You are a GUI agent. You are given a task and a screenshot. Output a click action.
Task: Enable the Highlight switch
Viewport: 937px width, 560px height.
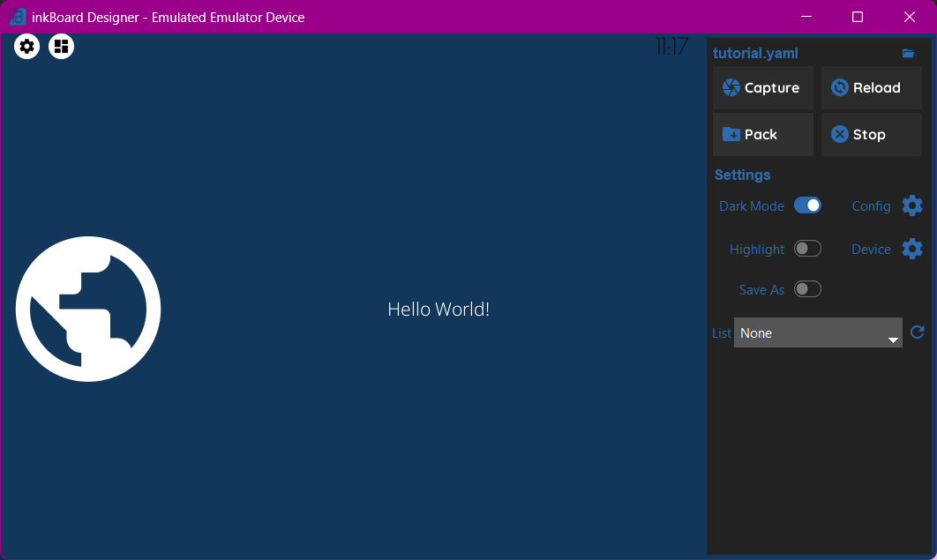(x=807, y=249)
